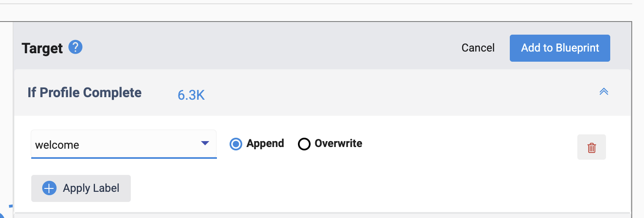Open the Target help question mark icon

click(x=76, y=47)
